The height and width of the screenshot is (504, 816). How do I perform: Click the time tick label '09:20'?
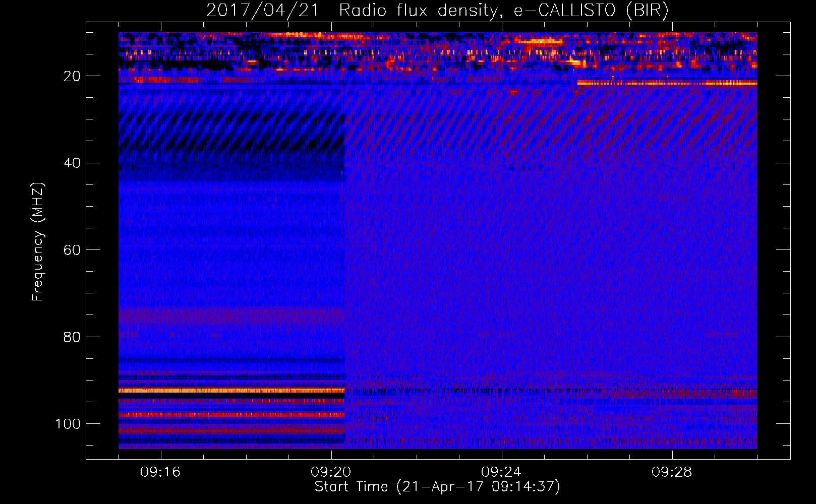(x=331, y=472)
